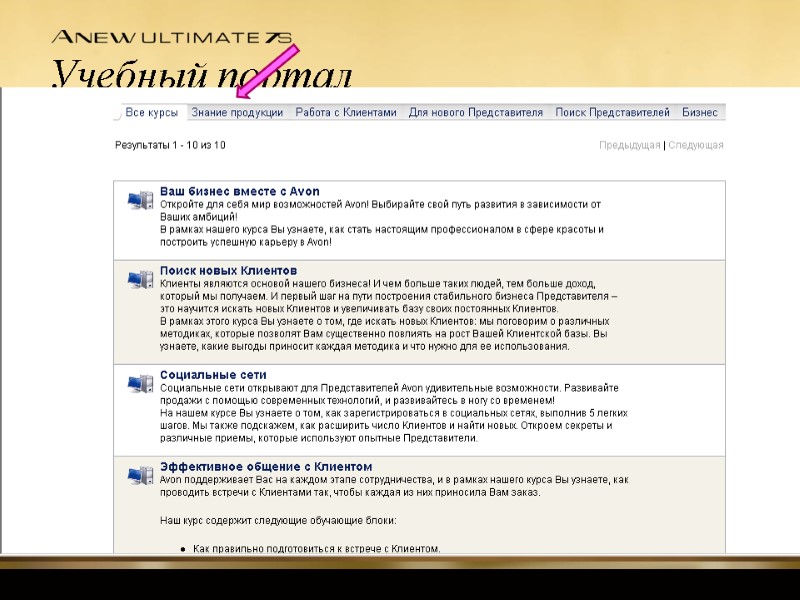The image size is (800, 600).
Task: Click the 'Следующая' pagination link
Action: point(696,145)
